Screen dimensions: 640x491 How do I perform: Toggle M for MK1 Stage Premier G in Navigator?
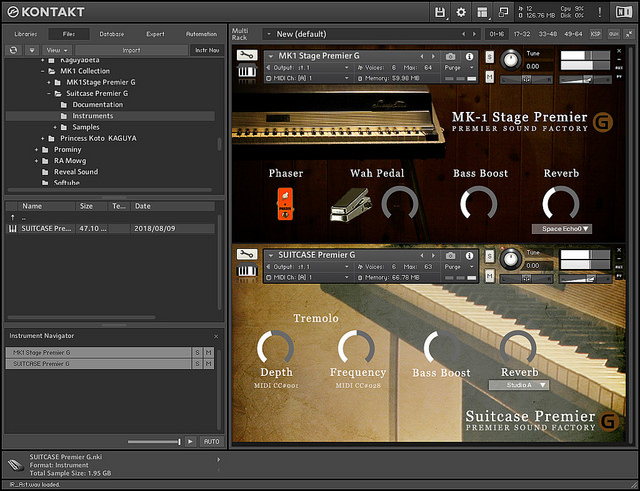click(209, 352)
